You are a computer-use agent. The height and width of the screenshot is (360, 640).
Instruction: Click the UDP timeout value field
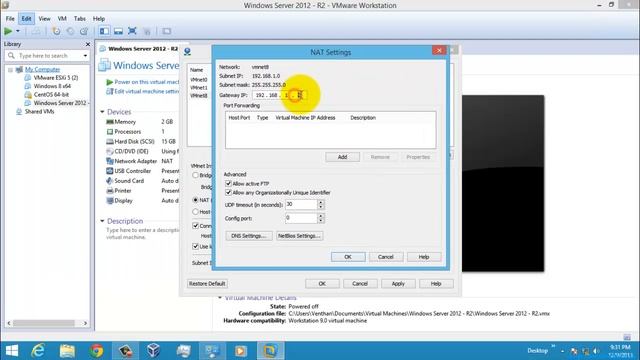pos(301,204)
